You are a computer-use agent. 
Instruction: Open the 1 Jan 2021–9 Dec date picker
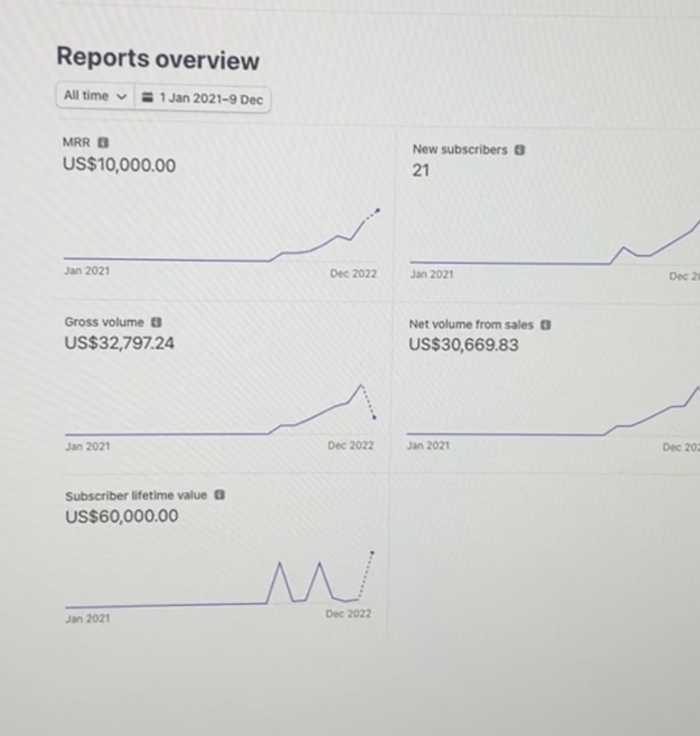coord(202,98)
